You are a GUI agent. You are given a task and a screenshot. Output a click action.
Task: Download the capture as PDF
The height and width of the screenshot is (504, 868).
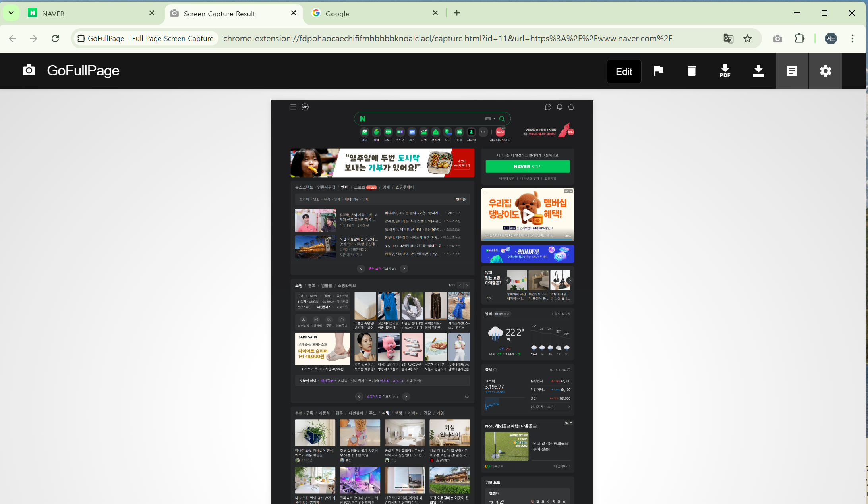point(725,71)
